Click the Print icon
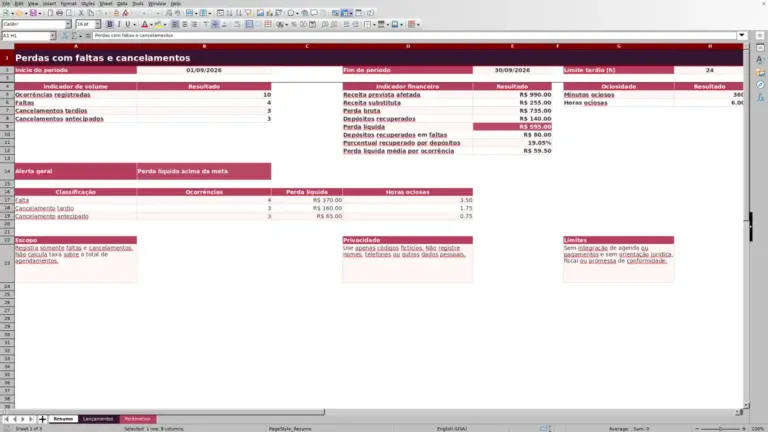 click(x=59, y=13)
